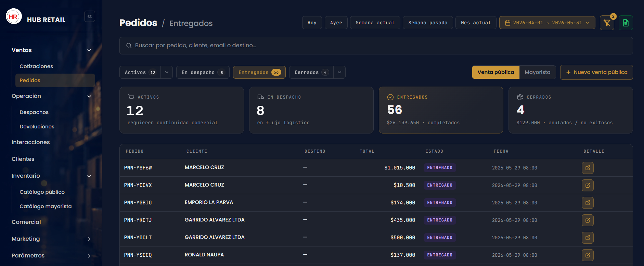The width and height of the screenshot is (644, 266).
Task: Open the date range 2026-04-01 to 2026-05-31 picker
Action: pos(547,23)
